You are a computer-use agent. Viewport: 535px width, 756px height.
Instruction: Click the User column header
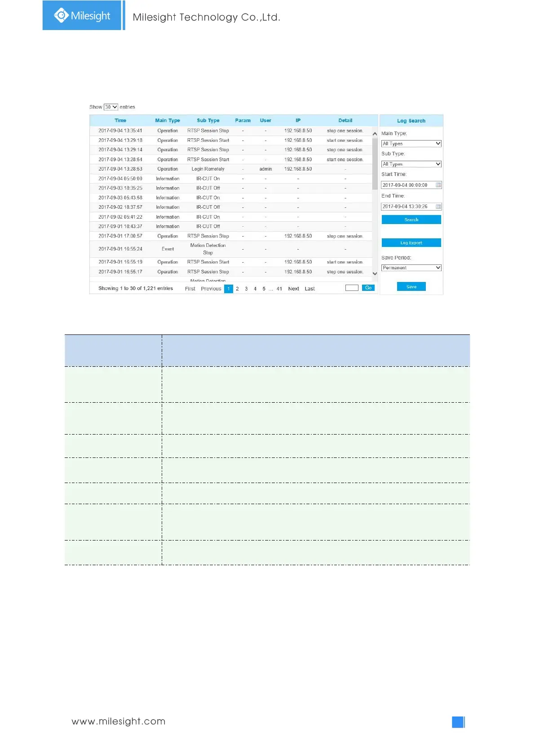[x=265, y=120]
